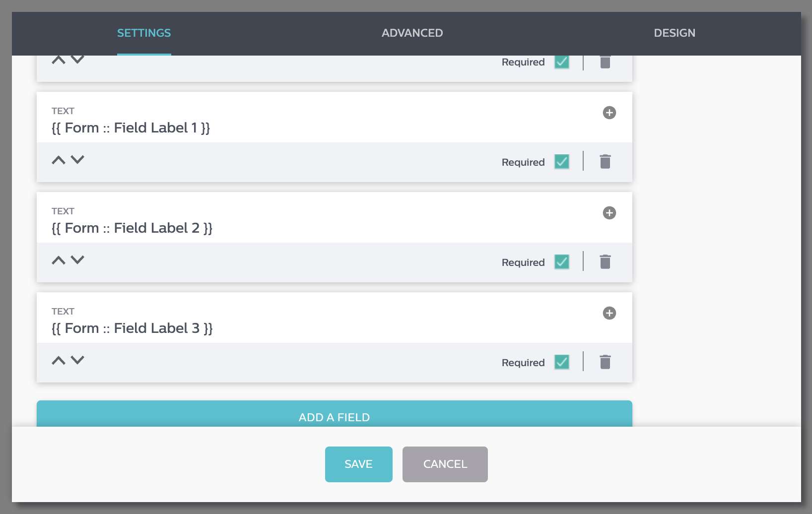This screenshot has width=812, height=514.
Task: Move Field Label 2 down
Action: coord(77,260)
